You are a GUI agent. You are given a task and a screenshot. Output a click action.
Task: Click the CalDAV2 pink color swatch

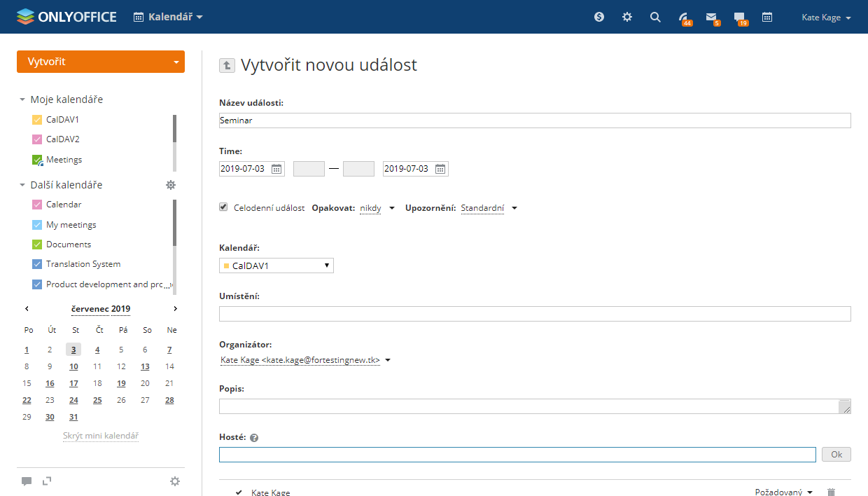click(x=37, y=139)
